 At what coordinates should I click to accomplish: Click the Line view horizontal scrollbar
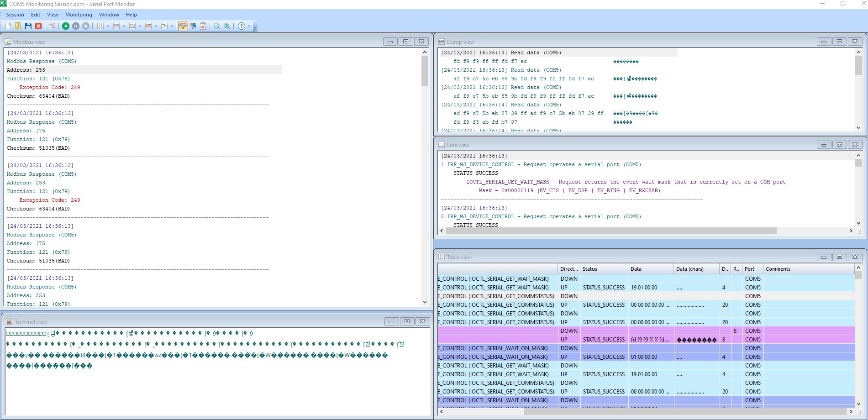(x=611, y=231)
